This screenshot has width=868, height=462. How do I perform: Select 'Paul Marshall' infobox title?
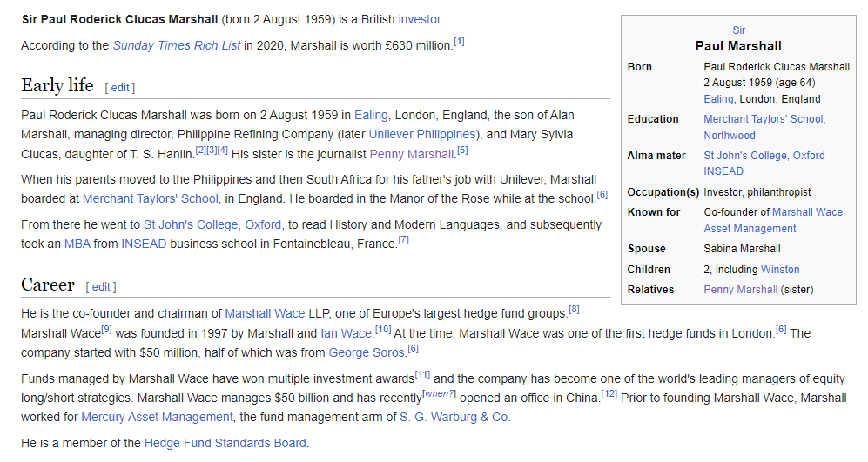[738, 46]
